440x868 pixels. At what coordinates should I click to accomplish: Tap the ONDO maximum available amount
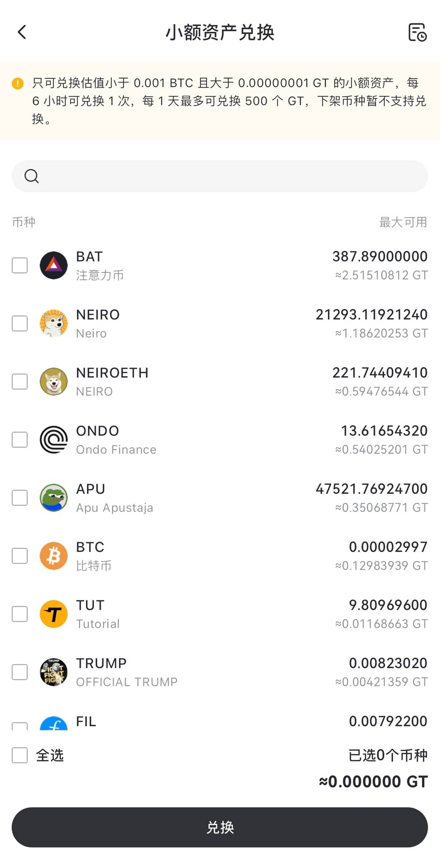click(384, 431)
